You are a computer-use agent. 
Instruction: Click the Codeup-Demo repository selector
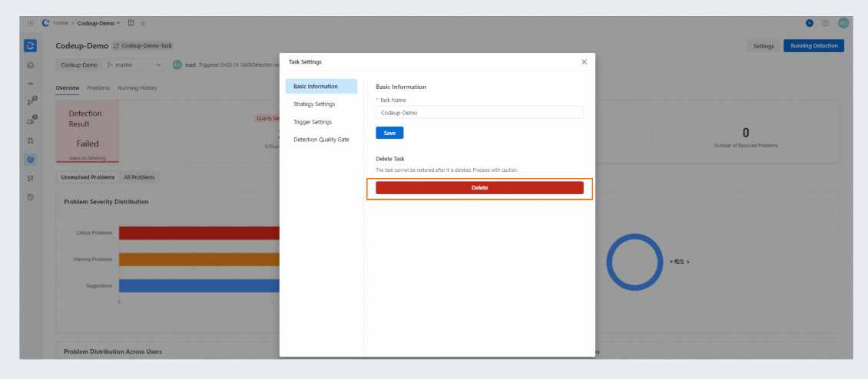79,64
